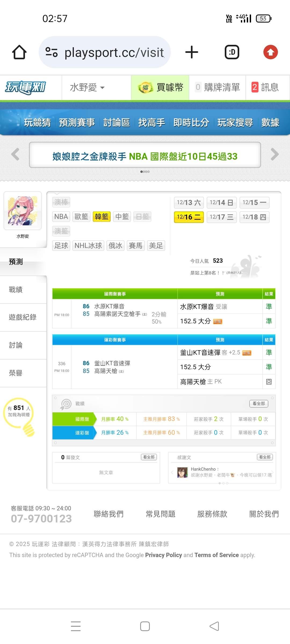
Task: Show next banner with right arrow
Action: click(x=274, y=154)
